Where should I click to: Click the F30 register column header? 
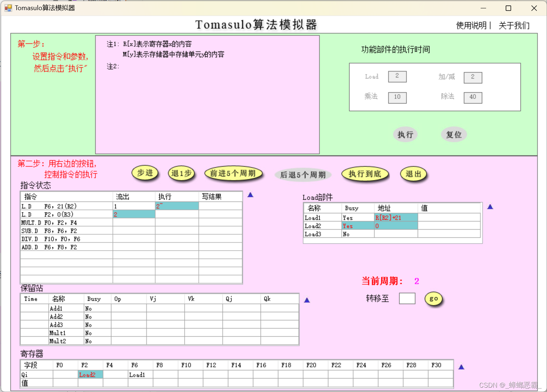440,365
